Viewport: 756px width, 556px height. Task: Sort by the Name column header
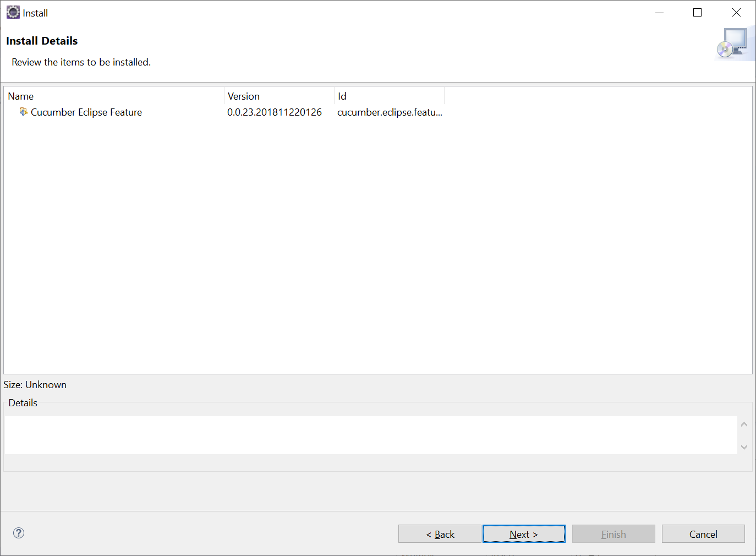pos(114,96)
